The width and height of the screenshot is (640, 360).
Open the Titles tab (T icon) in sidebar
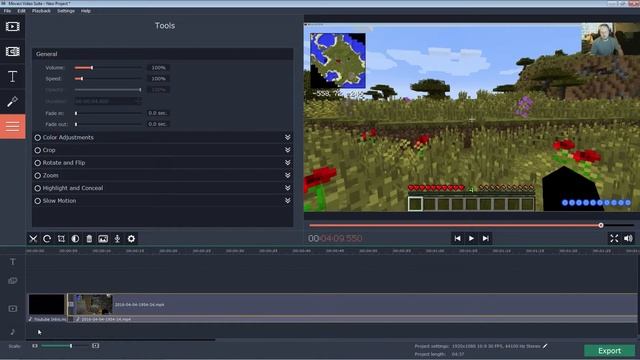[13, 76]
